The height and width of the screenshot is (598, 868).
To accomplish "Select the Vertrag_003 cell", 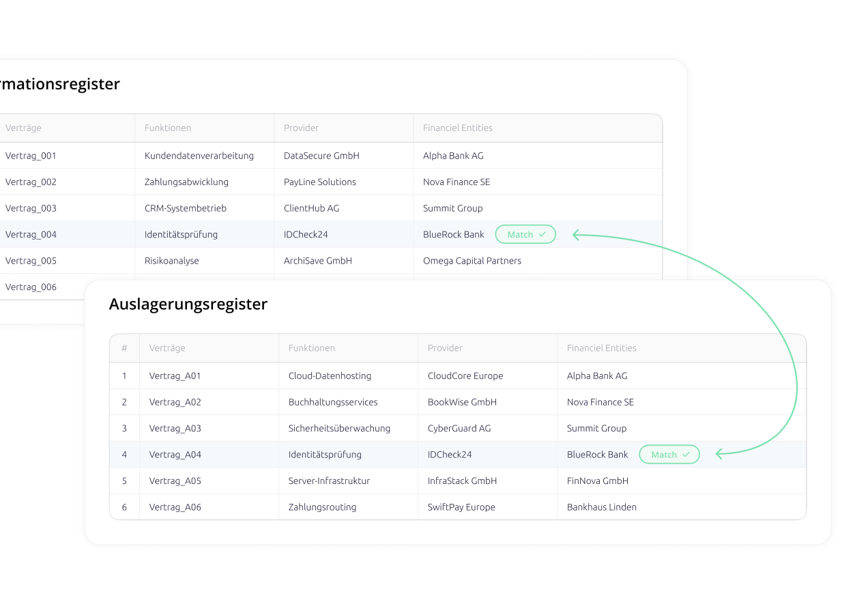I will [31, 208].
